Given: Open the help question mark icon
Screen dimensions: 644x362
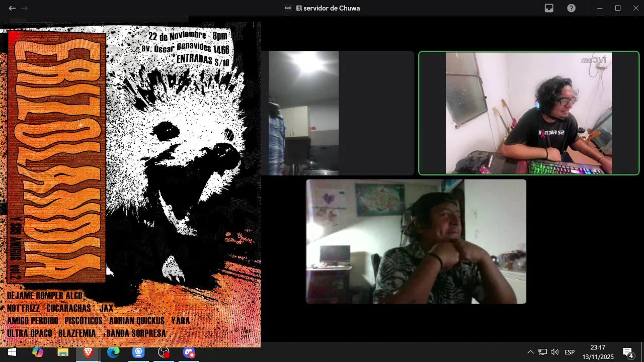Looking at the screenshot, I should coord(572,8).
